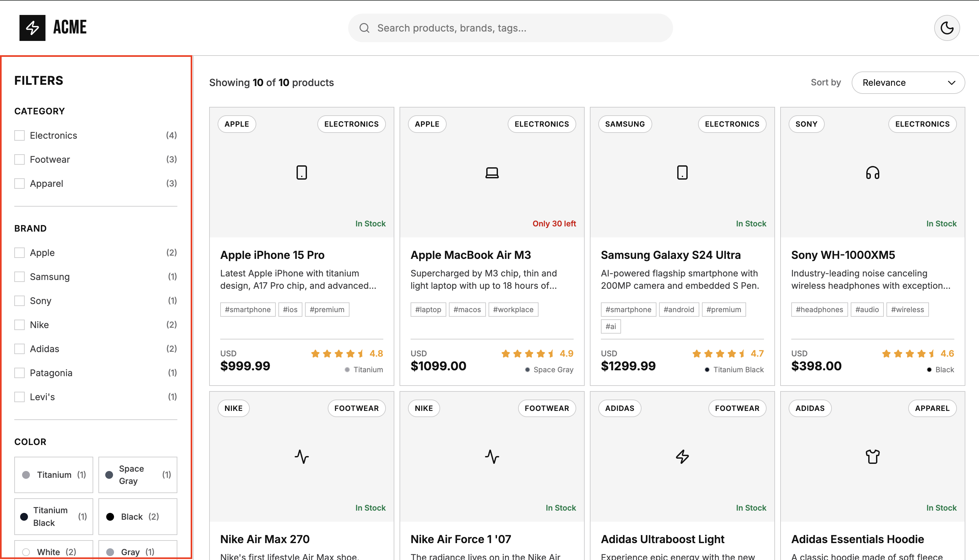
Task: Enable the Samsung brand filter
Action: [19, 276]
